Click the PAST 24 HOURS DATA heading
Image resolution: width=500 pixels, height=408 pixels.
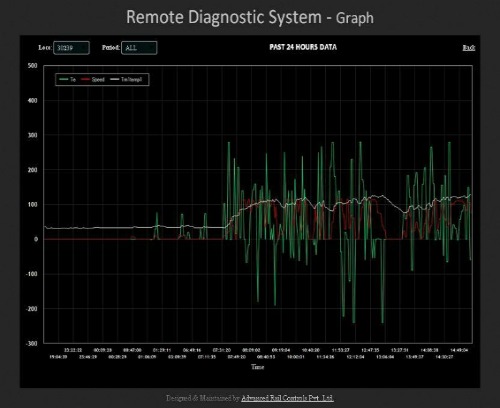click(x=303, y=47)
